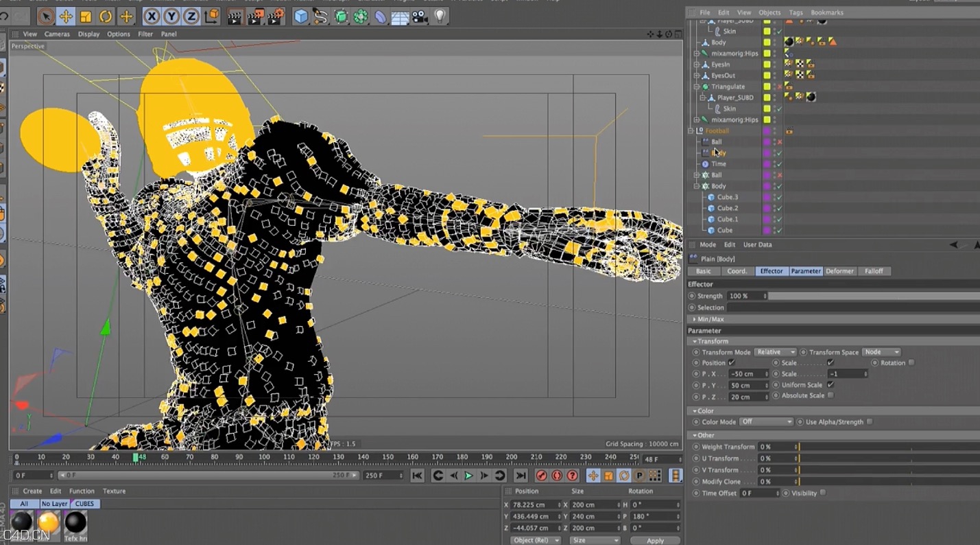This screenshot has width=980, height=545.
Task: Select the Scale tool in the toolbar
Action: click(x=86, y=16)
